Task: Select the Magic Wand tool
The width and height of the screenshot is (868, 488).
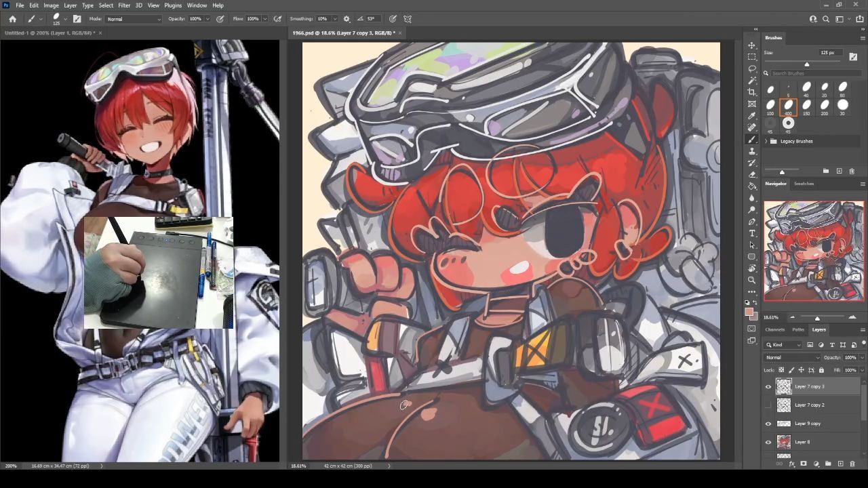Action: click(751, 81)
